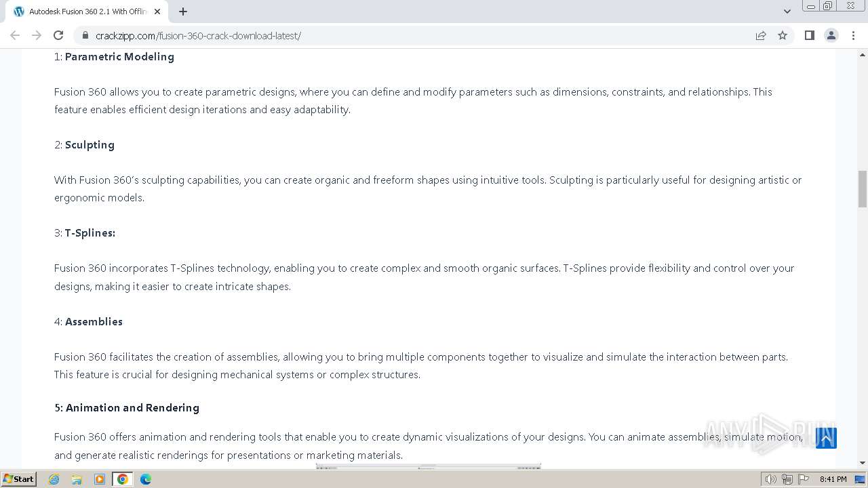
Task: Open Internet Explorer from the taskbar
Action: [54, 479]
